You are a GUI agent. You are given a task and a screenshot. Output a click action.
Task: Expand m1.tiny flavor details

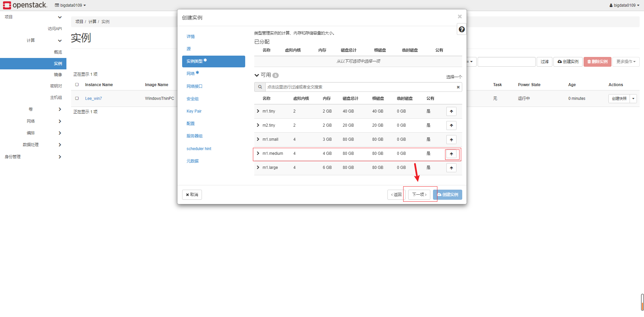point(258,111)
